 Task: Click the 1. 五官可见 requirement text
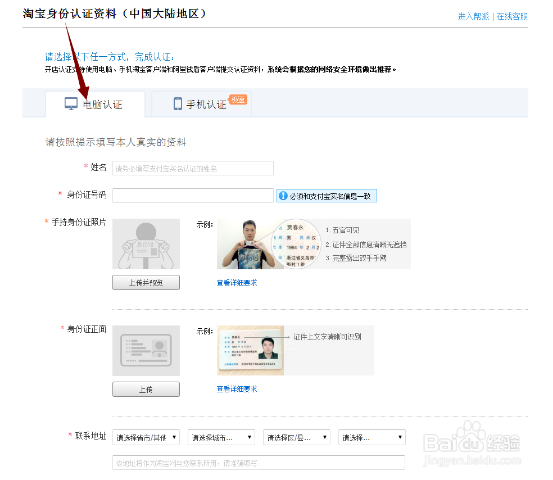[x=342, y=230]
